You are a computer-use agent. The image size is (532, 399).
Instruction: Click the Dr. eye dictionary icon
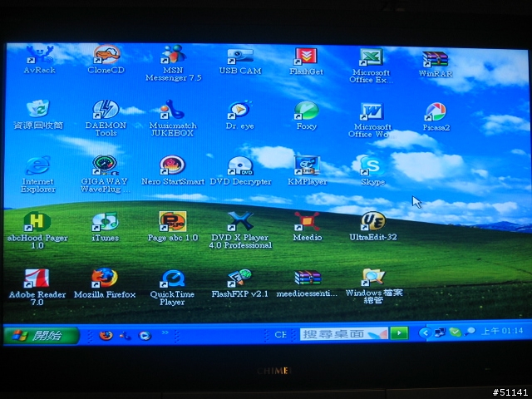pos(239,116)
